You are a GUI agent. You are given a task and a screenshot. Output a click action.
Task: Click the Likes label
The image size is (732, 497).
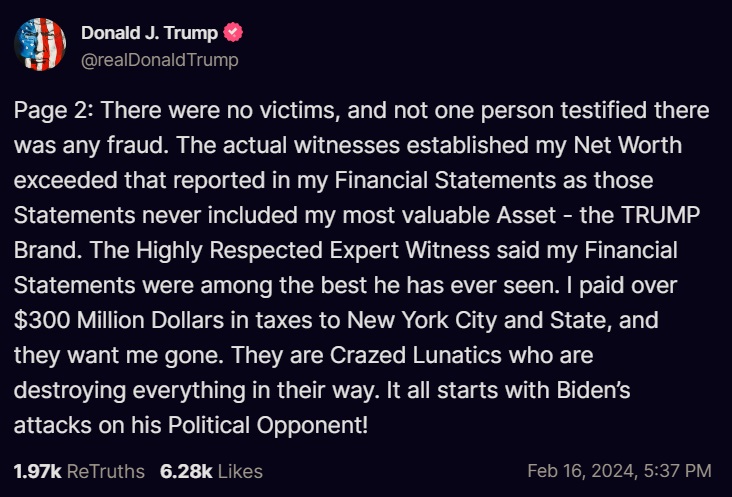(x=240, y=471)
